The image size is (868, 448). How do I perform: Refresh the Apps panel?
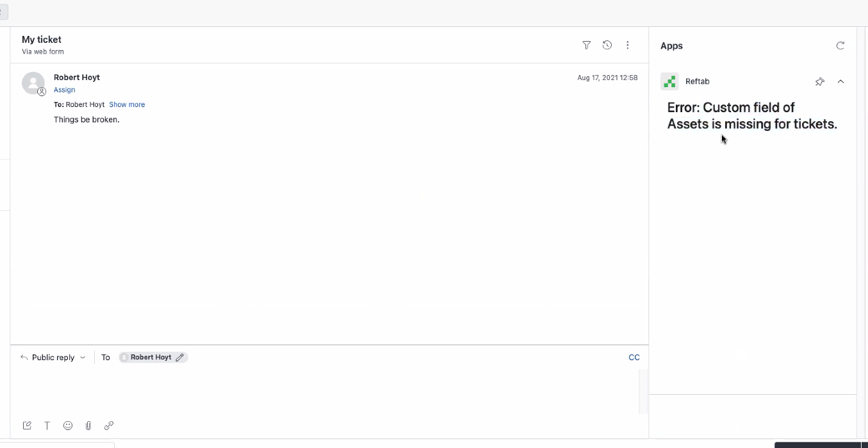(x=840, y=46)
